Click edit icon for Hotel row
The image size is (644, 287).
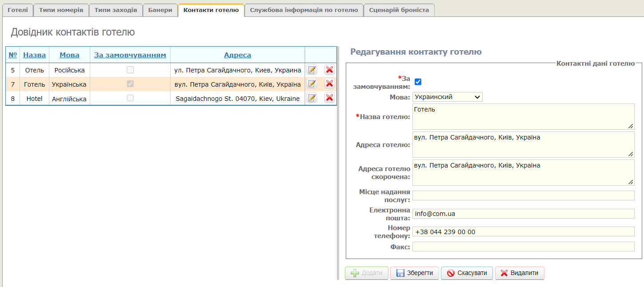(x=312, y=98)
